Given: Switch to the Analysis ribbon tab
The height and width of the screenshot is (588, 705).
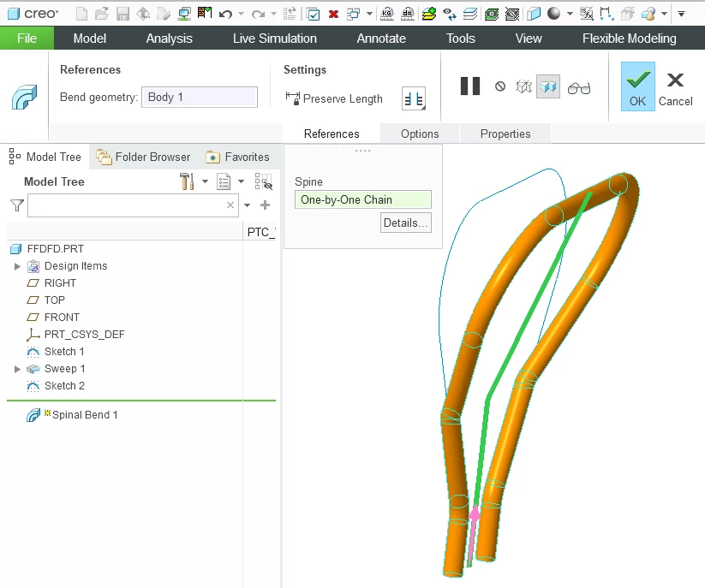Looking at the screenshot, I should click(x=169, y=39).
